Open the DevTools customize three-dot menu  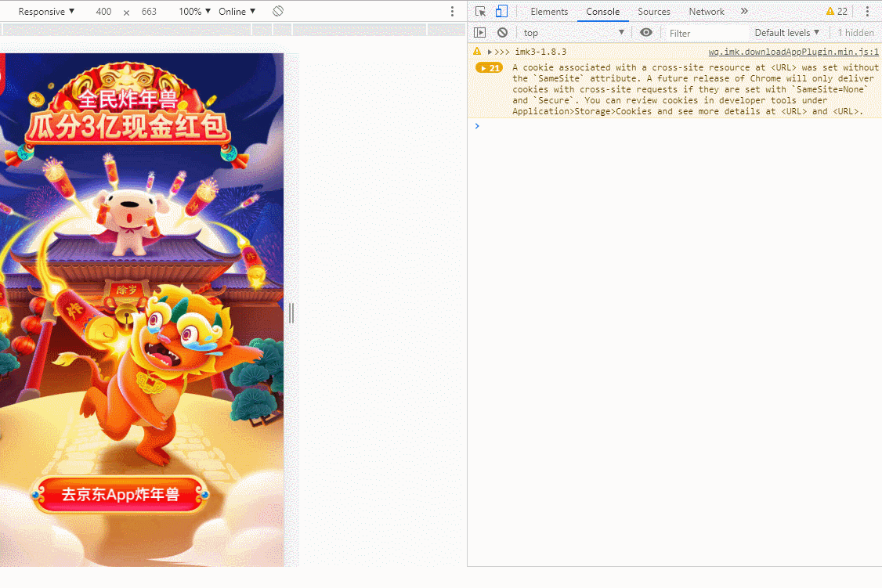coord(867,12)
